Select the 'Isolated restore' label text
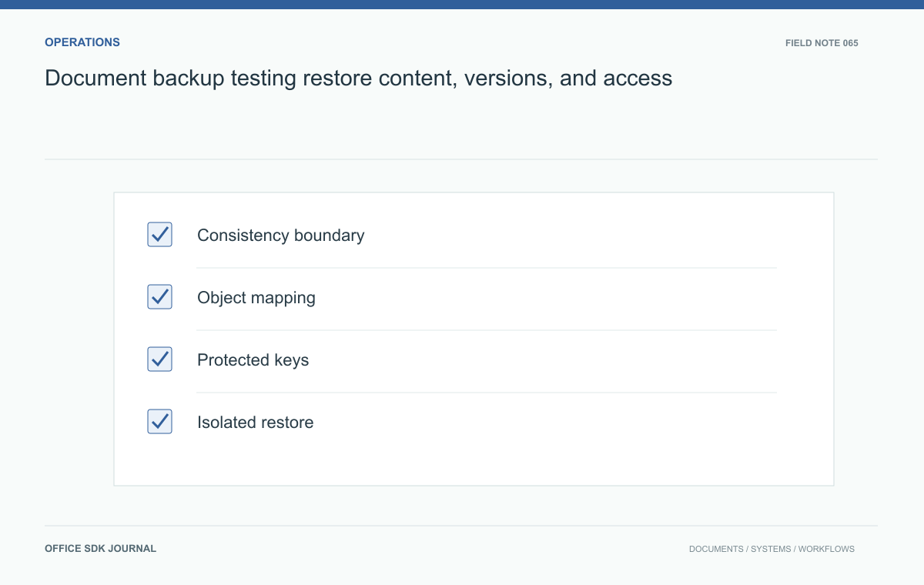 point(256,423)
